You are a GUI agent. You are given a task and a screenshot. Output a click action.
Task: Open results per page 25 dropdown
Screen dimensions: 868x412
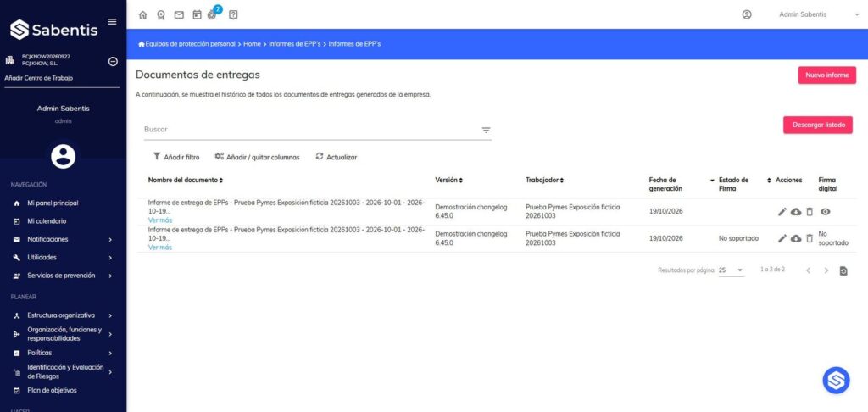tap(731, 270)
